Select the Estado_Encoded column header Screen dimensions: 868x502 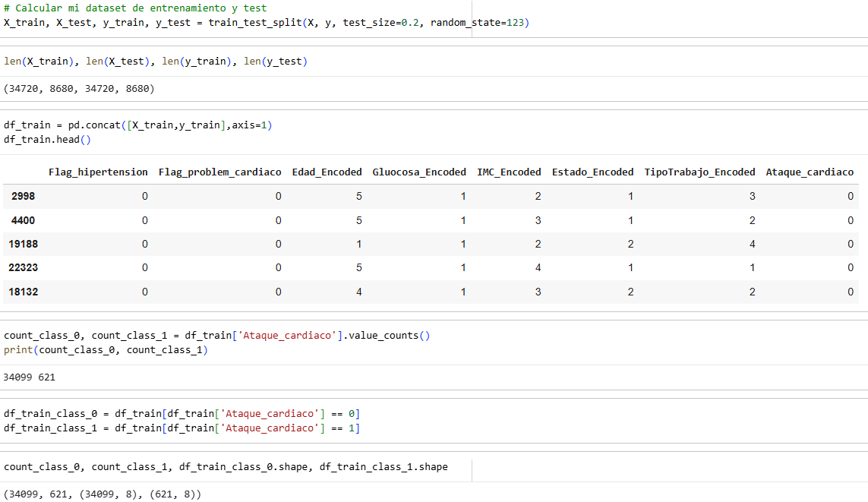click(592, 172)
